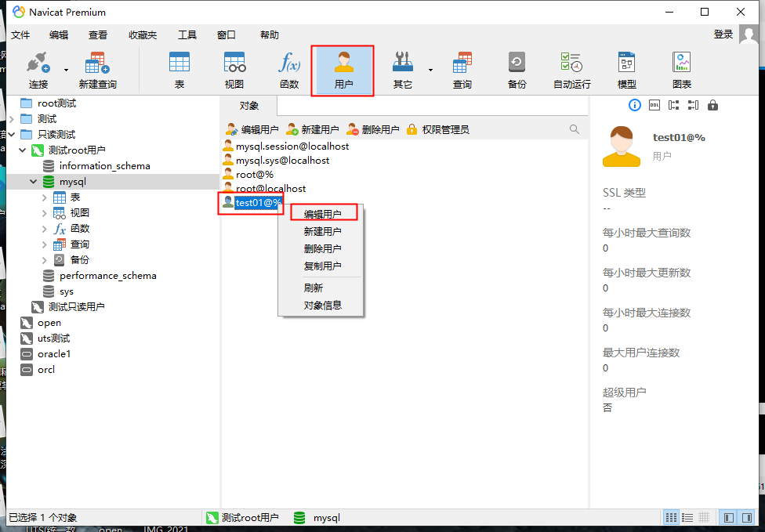
Task: Select the 测试只读用户 connection
Action: tap(68, 306)
